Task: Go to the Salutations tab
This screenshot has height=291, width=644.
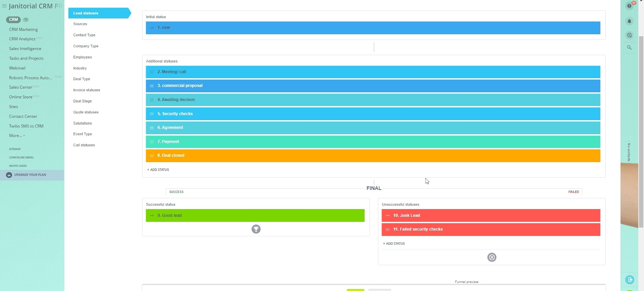Action: tap(83, 123)
